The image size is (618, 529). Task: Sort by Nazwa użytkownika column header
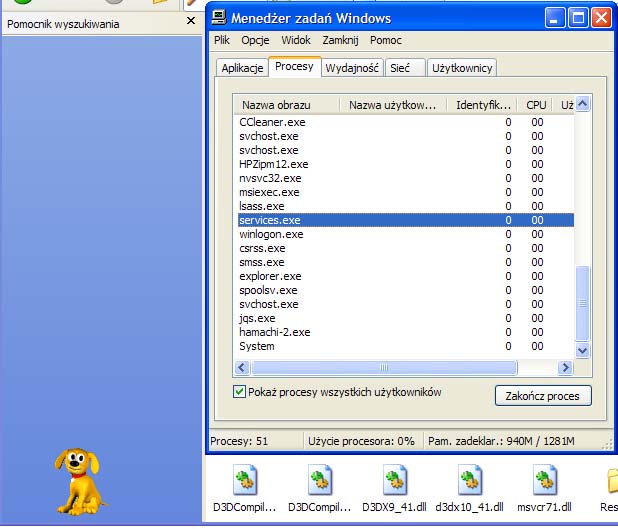[393, 105]
